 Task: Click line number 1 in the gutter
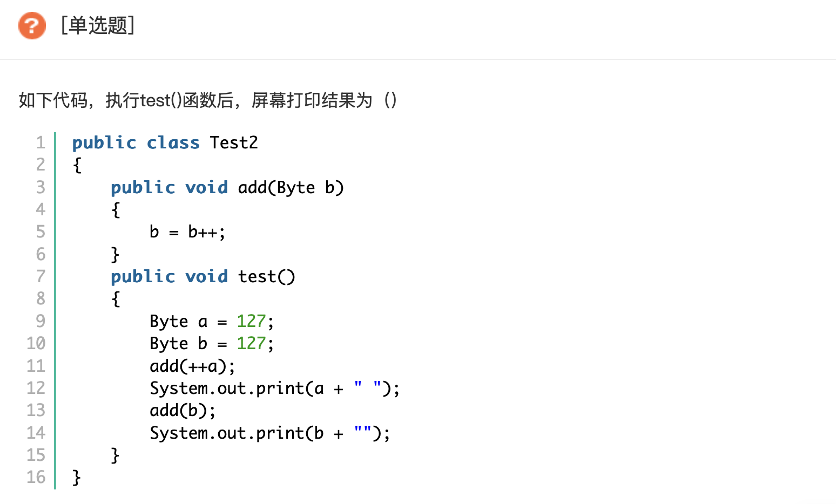click(x=41, y=142)
